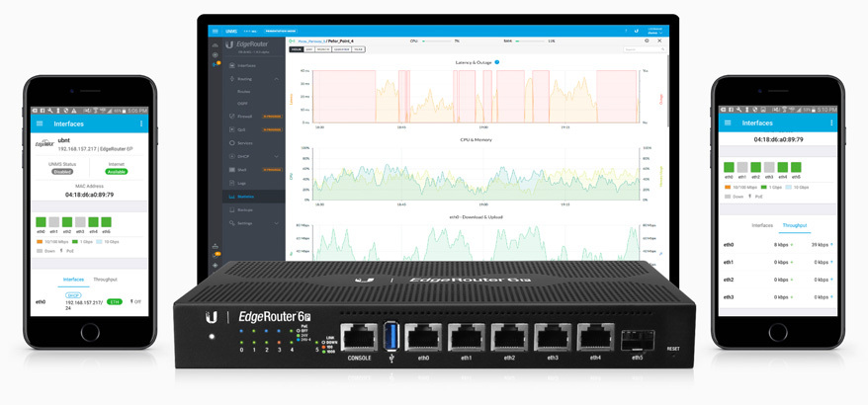Select Throughput tab on left phone
Viewport: 868px width, 405px height.
[x=105, y=280]
